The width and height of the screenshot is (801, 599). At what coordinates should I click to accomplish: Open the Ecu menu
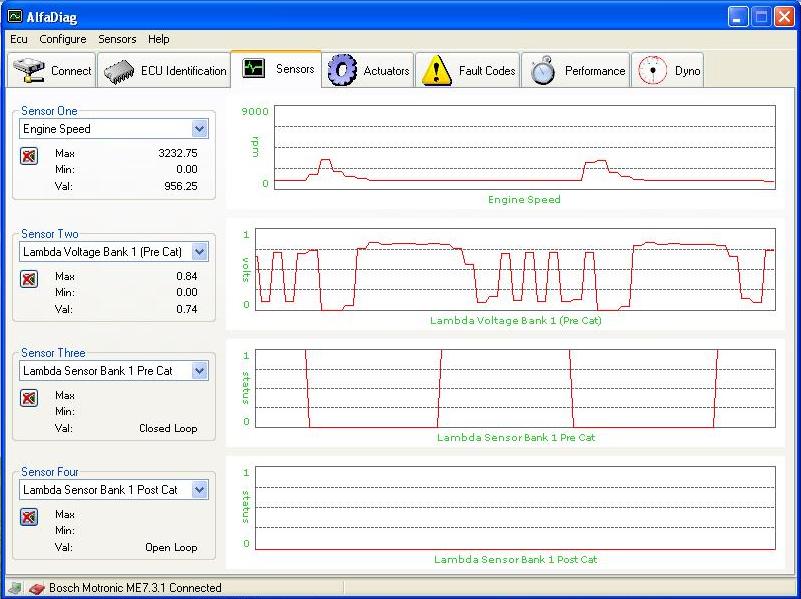[19, 39]
